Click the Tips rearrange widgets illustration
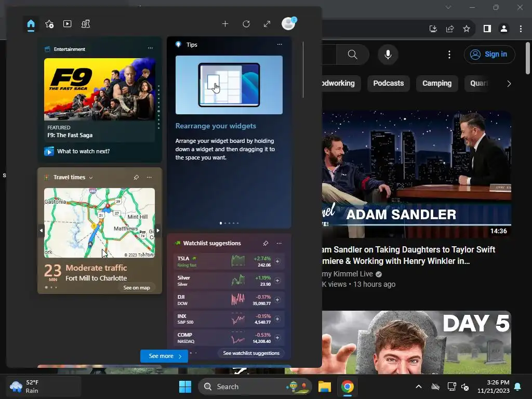The image size is (532, 399). pos(229,85)
